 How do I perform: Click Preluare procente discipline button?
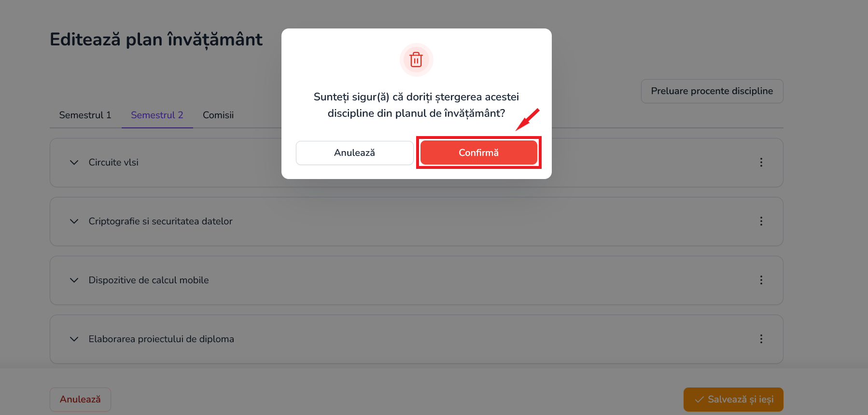[x=712, y=91]
